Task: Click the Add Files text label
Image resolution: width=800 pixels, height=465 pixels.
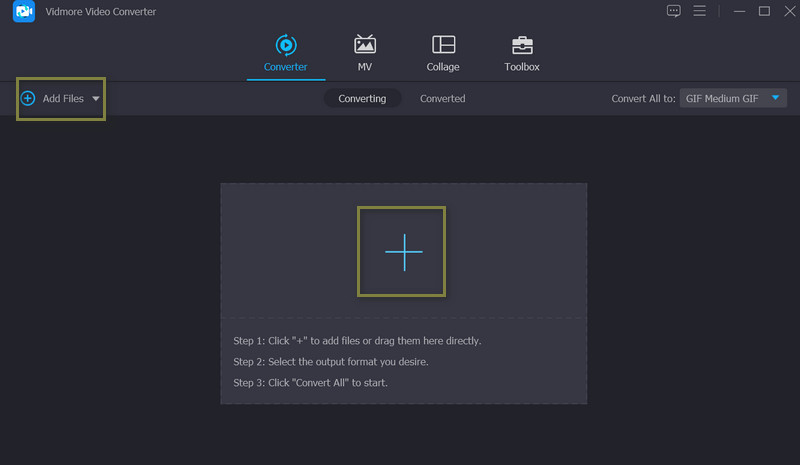Action: point(63,99)
